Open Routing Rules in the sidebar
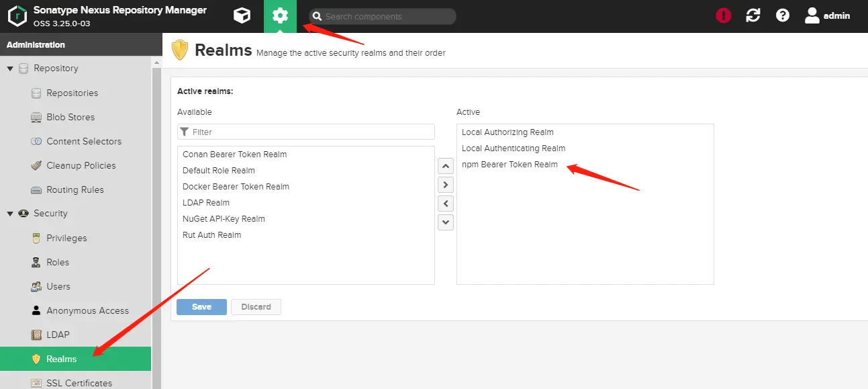 click(x=75, y=189)
